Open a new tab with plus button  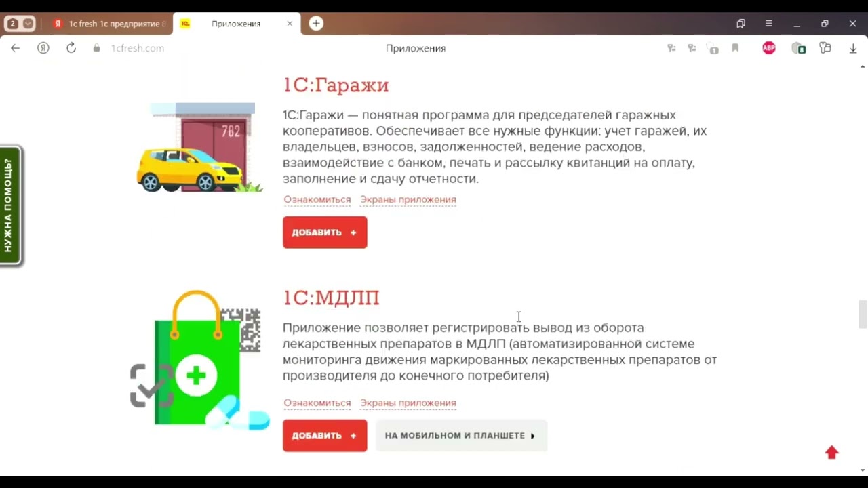(x=316, y=24)
